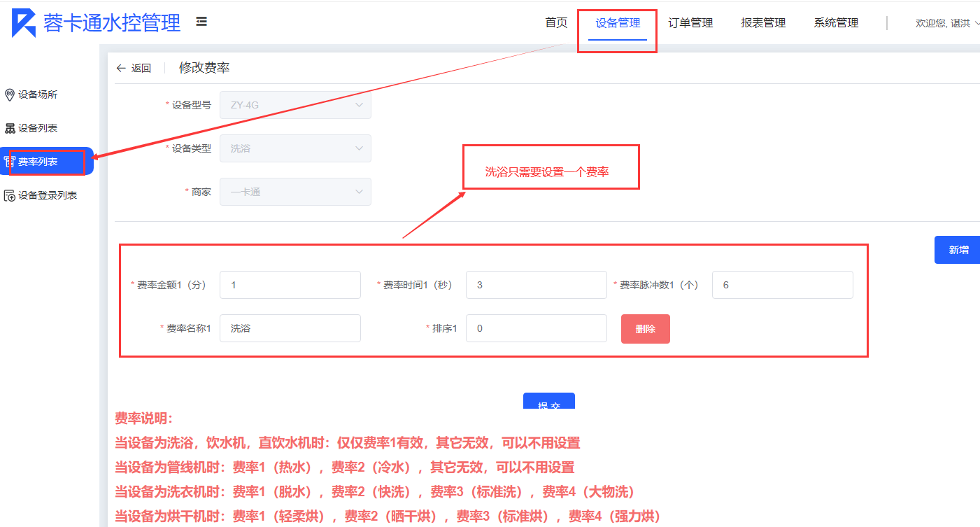Click the 费率金额1 input field
This screenshot has width=980, height=527.
coord(290,285)
